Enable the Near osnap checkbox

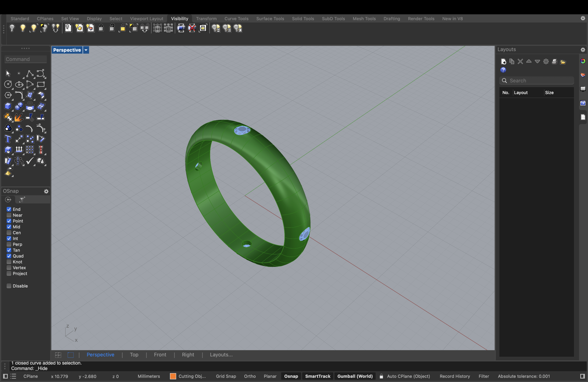point(9,215)
